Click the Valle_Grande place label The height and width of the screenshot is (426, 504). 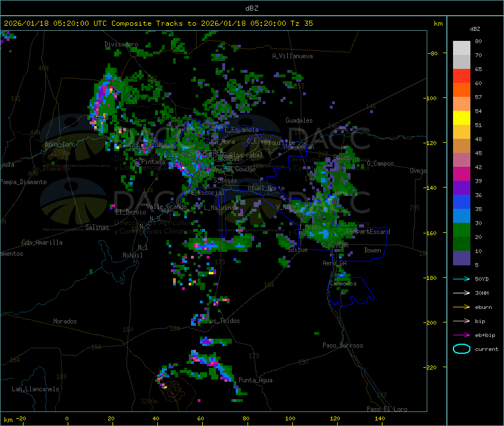click(166, 207)
